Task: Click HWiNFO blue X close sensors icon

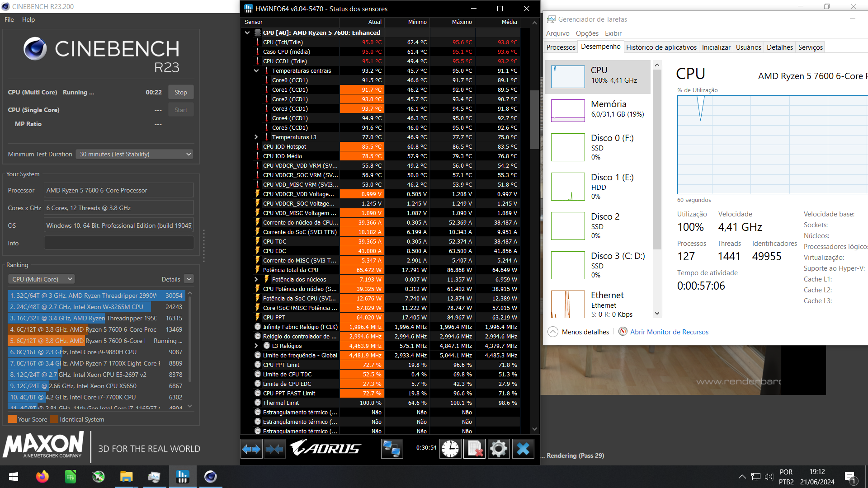Action: point(523,449)
